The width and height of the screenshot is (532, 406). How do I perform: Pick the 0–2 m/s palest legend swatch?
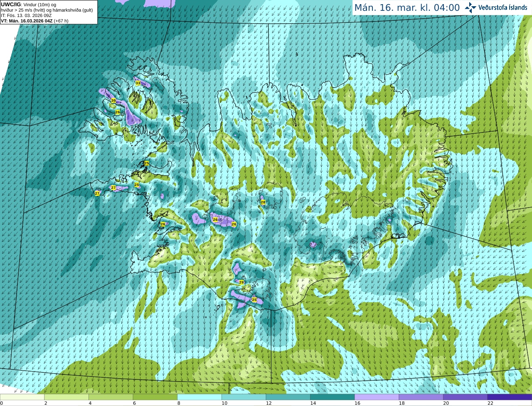click(x=22, y=397)
